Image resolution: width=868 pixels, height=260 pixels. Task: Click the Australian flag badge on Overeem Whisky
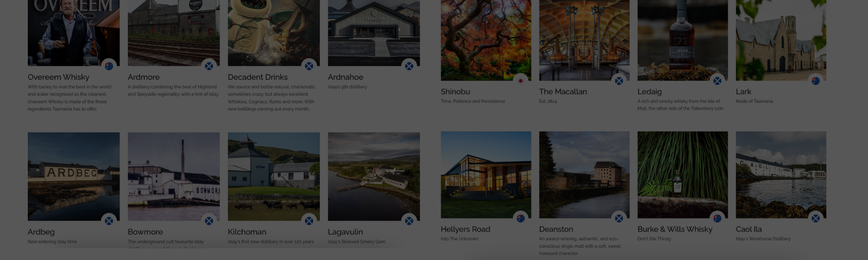[109, 66]
